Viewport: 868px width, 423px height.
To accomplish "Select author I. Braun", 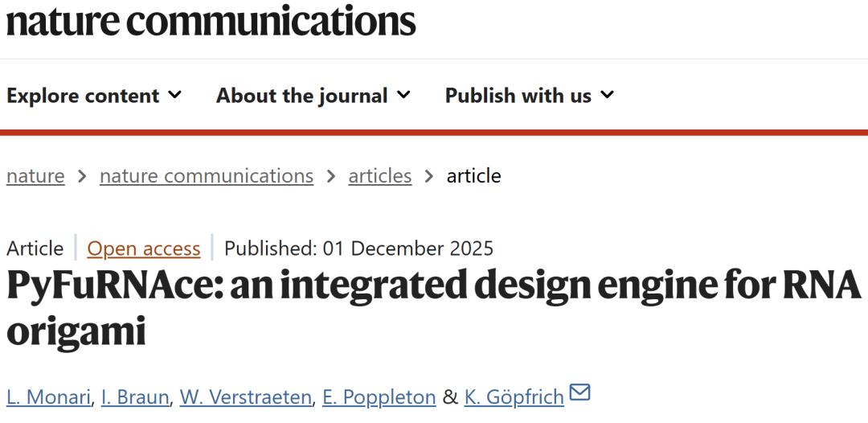I will pyautogui.click(x=135, y=396).
